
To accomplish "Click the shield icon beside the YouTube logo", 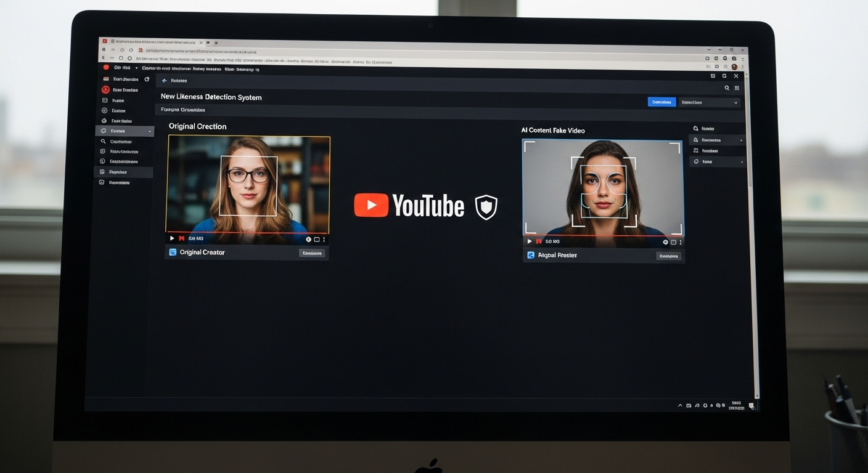I will (x=486, y=207).
